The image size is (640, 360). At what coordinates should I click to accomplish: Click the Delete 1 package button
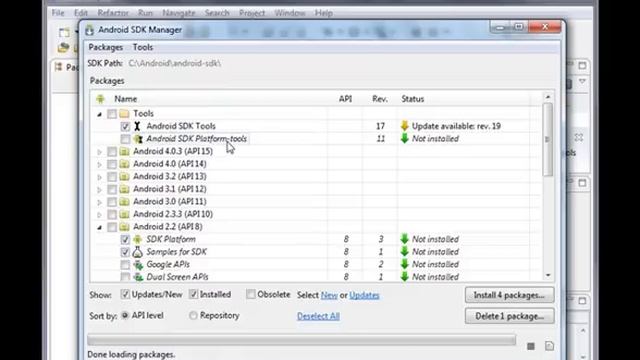pyautogui.click(x=509, y=316)
